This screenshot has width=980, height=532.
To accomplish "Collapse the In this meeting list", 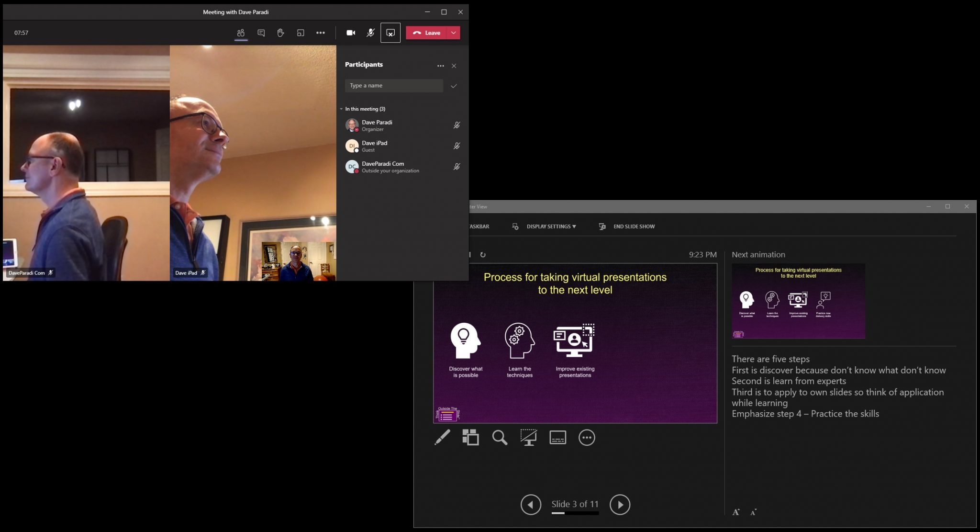I will point(341,109).
